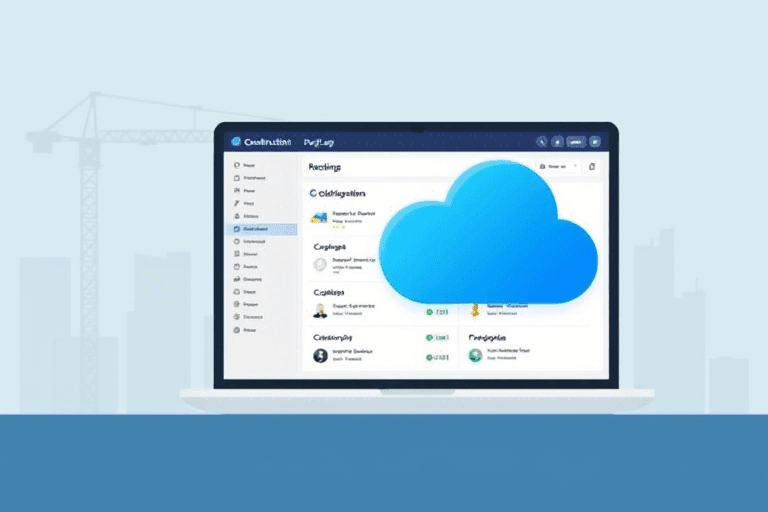
Task: Click the dropdown caret next to the filter box
Action: tap(571, 166)
